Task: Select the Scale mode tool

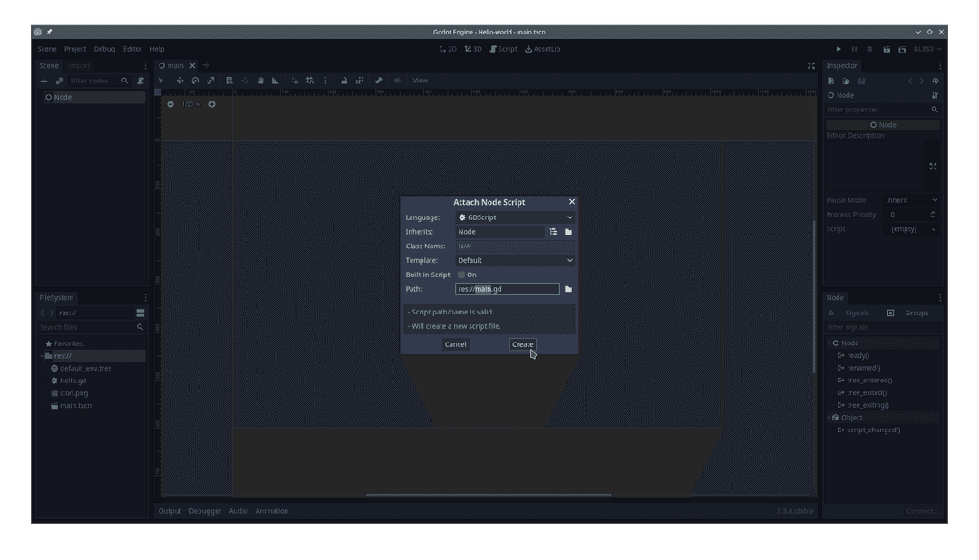Action: click(209, 80)
